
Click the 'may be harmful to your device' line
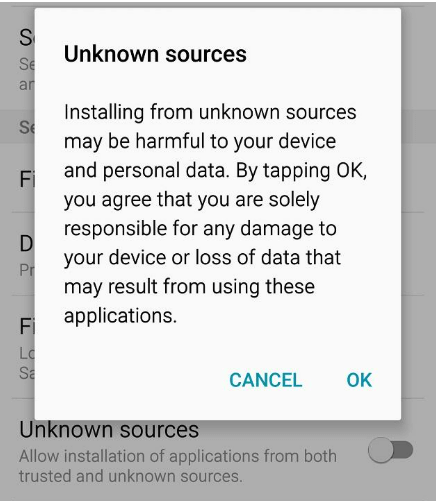pos(200,142)
